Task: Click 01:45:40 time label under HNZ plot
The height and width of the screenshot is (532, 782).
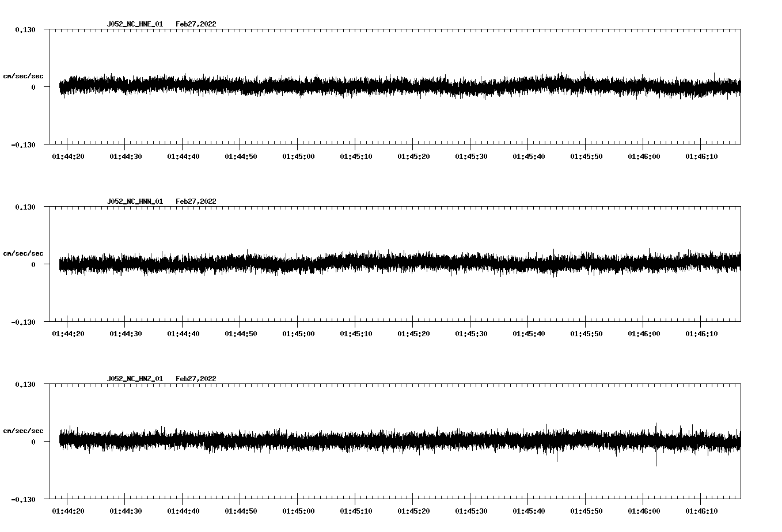Action: point(529,511)
